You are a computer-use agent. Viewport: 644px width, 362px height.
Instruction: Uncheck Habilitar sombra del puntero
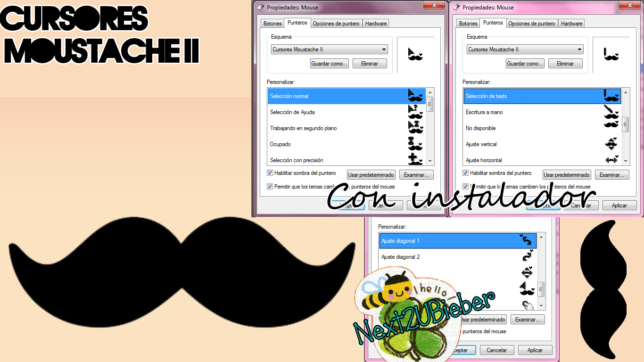coord(270,173)
